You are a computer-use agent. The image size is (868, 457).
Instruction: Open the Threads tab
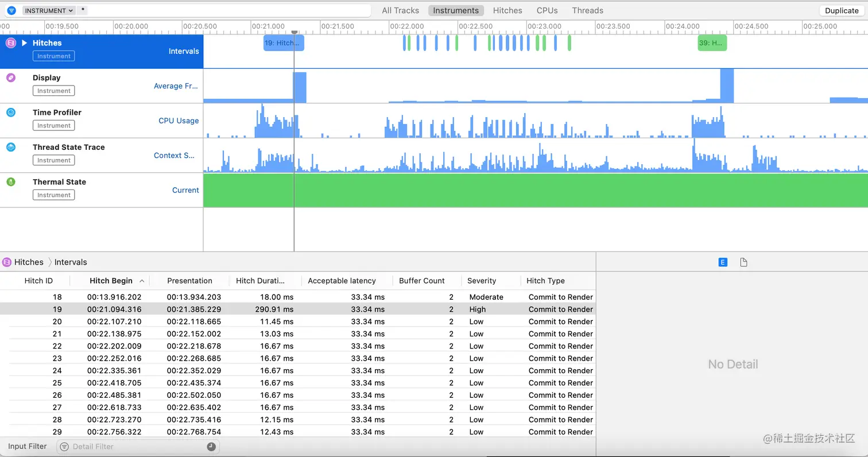pyautogui.click(x=587, y=10)
